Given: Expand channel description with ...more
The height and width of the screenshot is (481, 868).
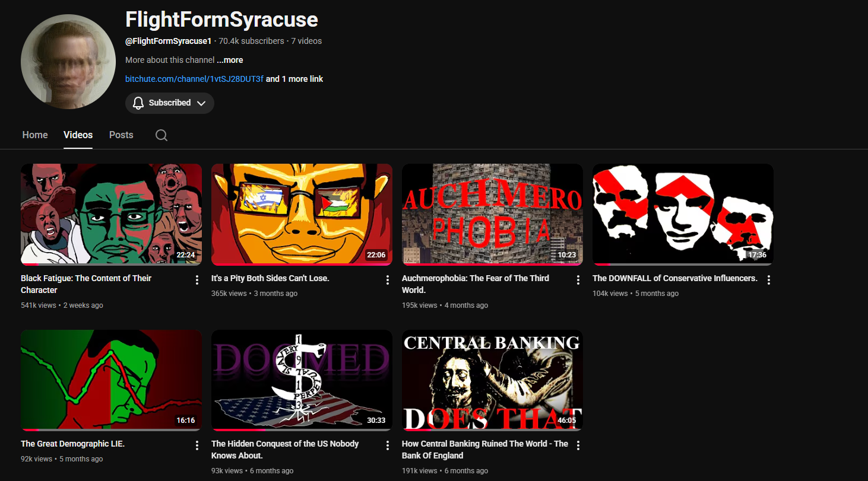Looking at the screenshot, I should point(230,60).
